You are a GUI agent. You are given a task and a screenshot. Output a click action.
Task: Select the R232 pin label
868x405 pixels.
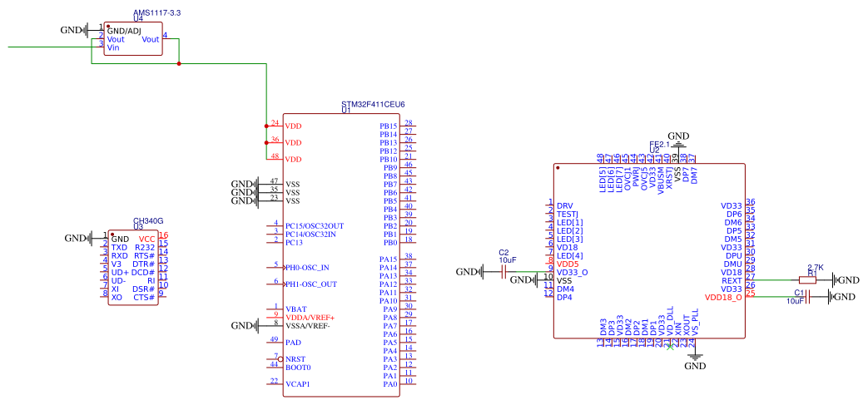click(145, 248)
